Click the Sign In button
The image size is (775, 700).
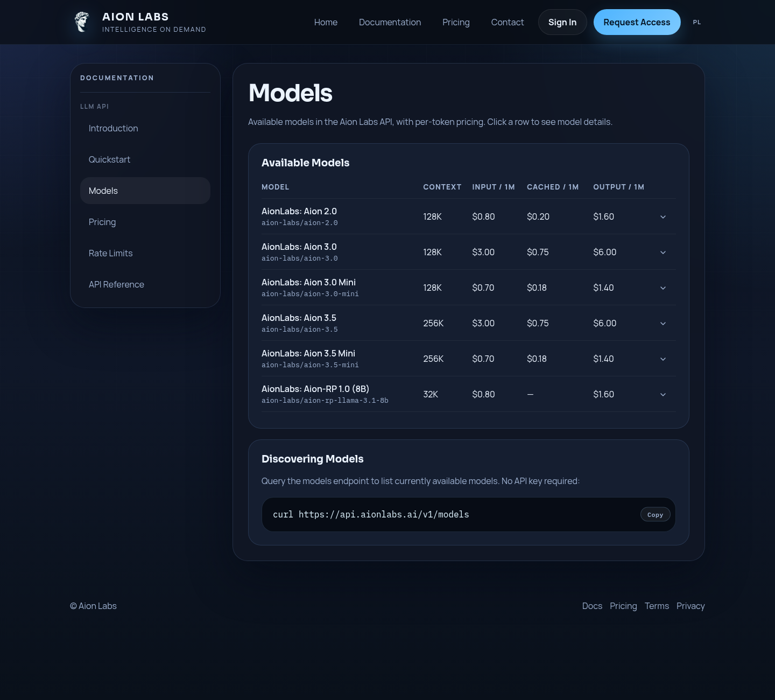562,22
